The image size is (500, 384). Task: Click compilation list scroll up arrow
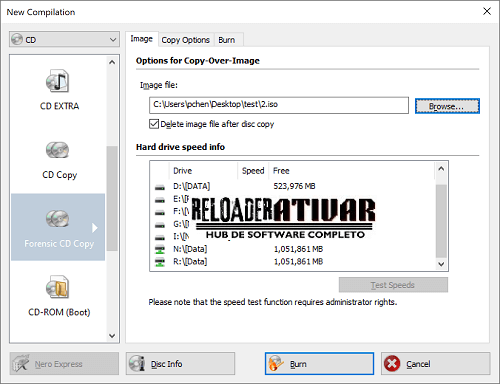point(112,62)
